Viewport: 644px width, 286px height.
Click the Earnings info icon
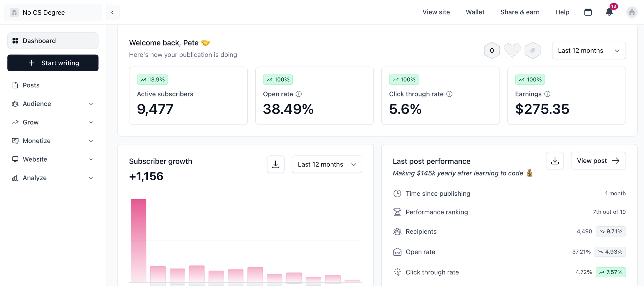coord(547,94)
